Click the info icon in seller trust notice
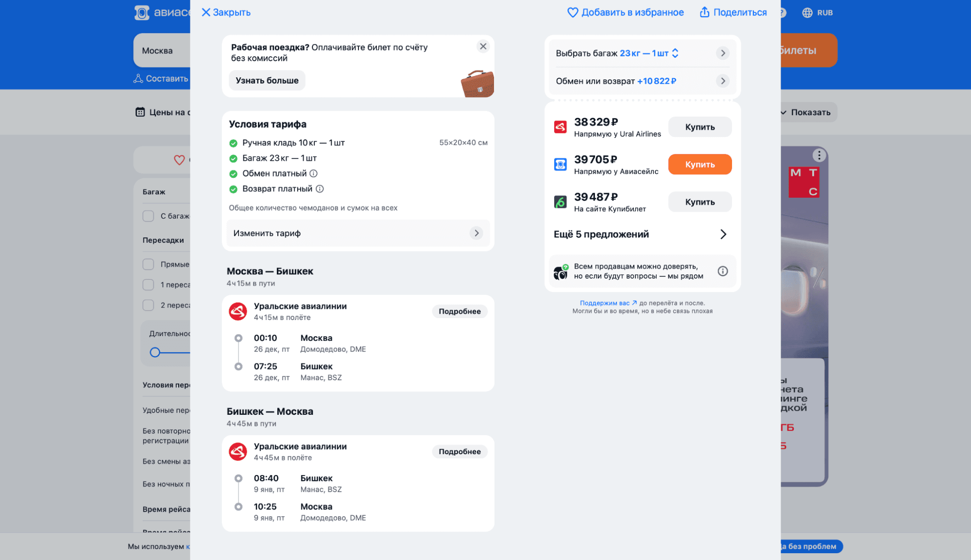 point(723,271)
